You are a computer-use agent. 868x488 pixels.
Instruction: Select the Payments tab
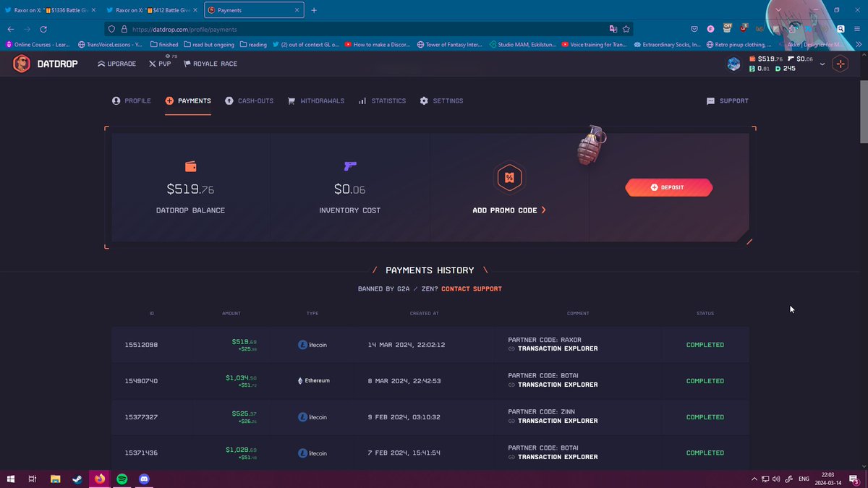(188, 101)
